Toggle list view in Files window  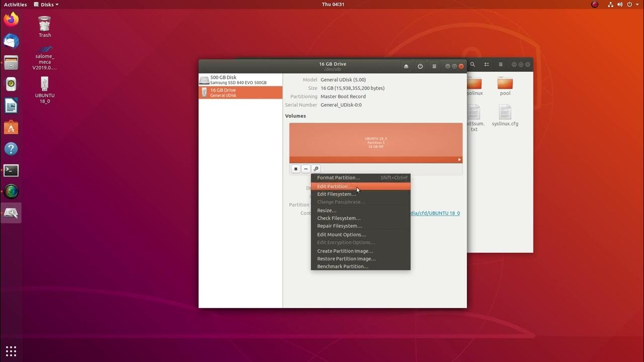point(487,64)
